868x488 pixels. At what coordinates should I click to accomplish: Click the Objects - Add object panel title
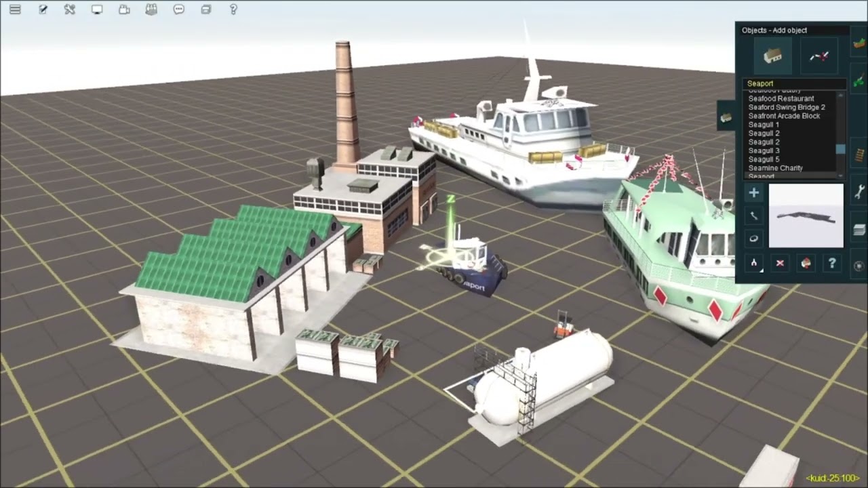(774, 30)
